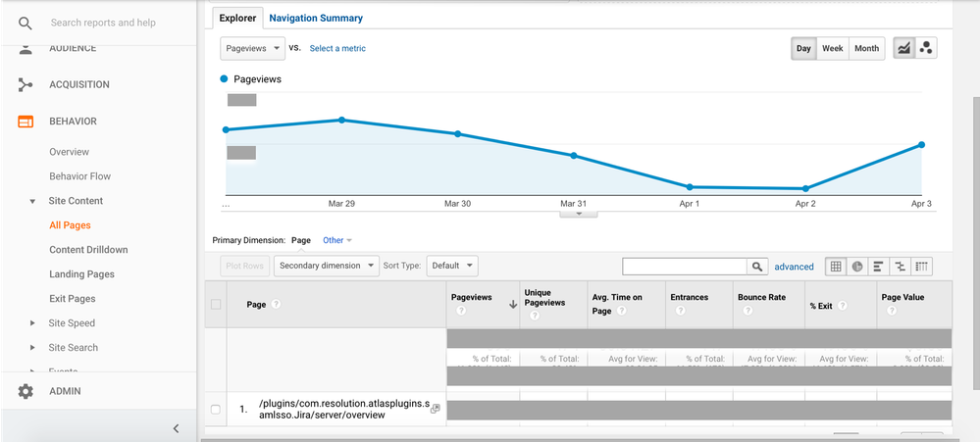Set graph granularity to Week

point(833,48)
